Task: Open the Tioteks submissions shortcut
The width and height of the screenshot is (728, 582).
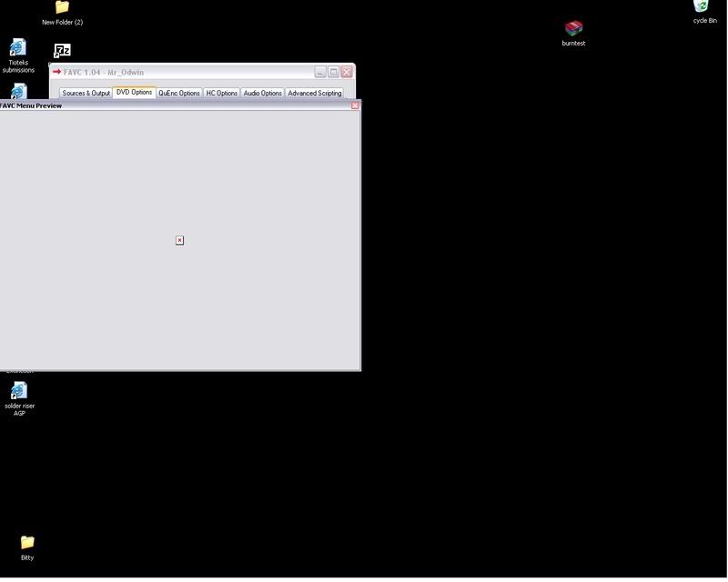Action: pyautogui.click(x=18, y=48)
